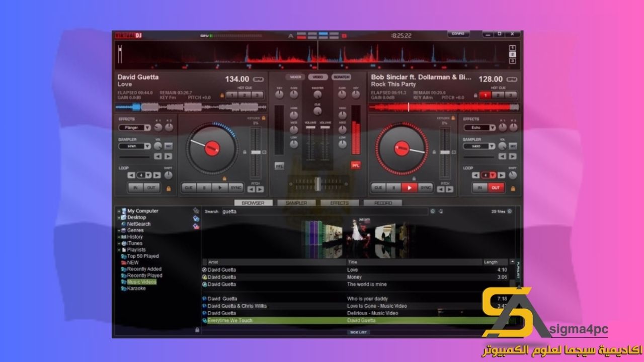The image size is (644, 362).
Task: Open left deck loop length dropdown
Action: (148, 175)
